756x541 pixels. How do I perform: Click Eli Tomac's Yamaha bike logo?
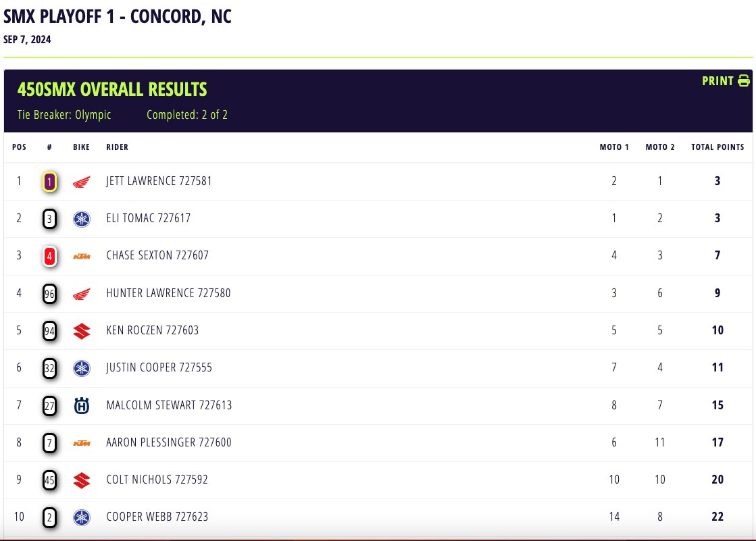(x=82, y=219)
